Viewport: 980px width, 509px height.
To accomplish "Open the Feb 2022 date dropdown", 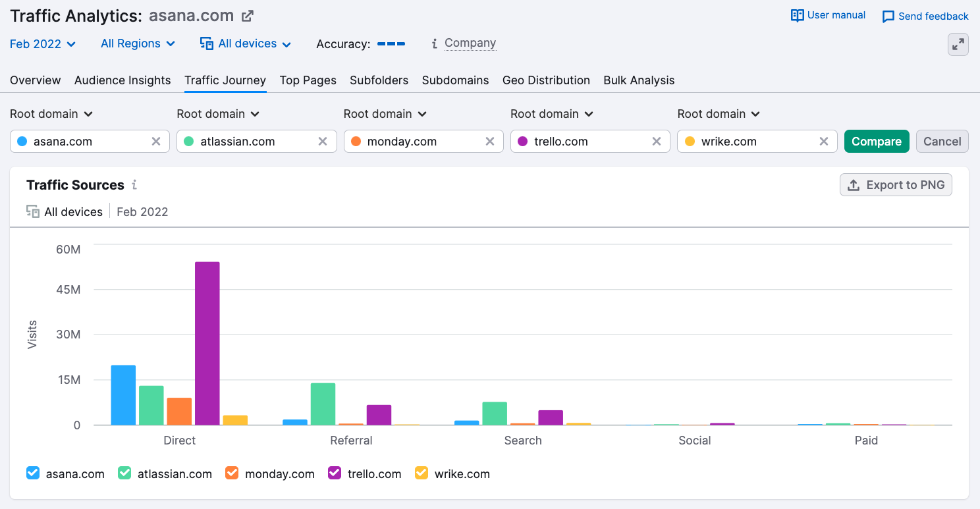I will pyautogui.click(x=43, y=44).
